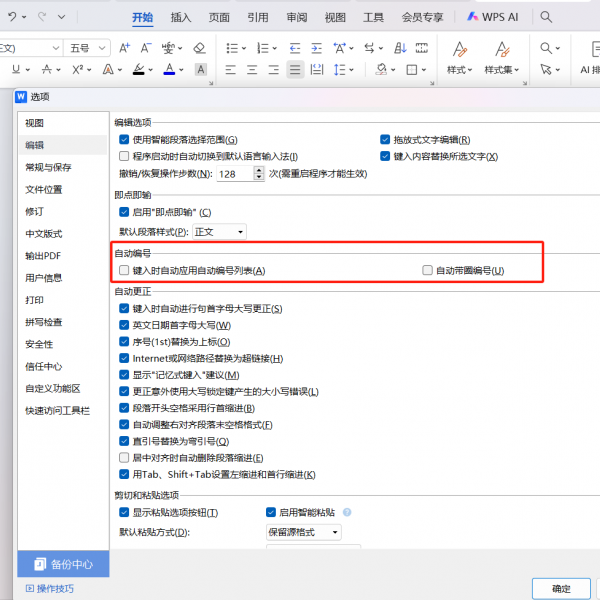Click the bulleted list icon
The width and height of the screenshot is (600, 600).
[232, 48]
